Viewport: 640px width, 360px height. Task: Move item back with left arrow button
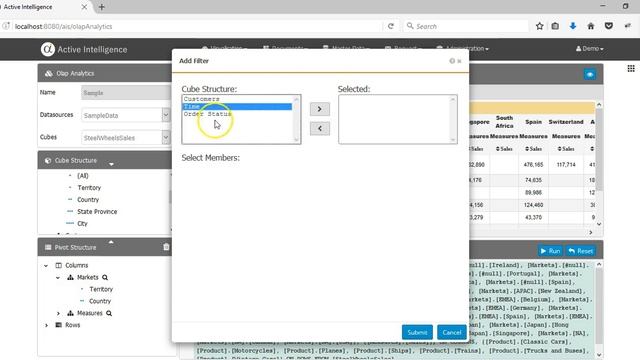[x=320, y=129]
